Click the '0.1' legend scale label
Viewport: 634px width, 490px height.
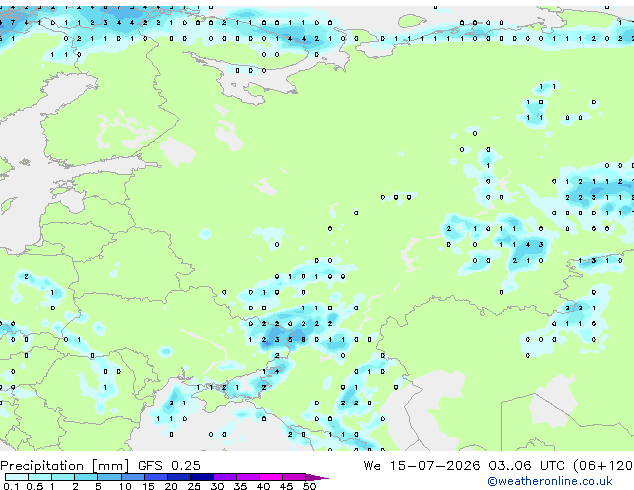click(x=11, y=486)
